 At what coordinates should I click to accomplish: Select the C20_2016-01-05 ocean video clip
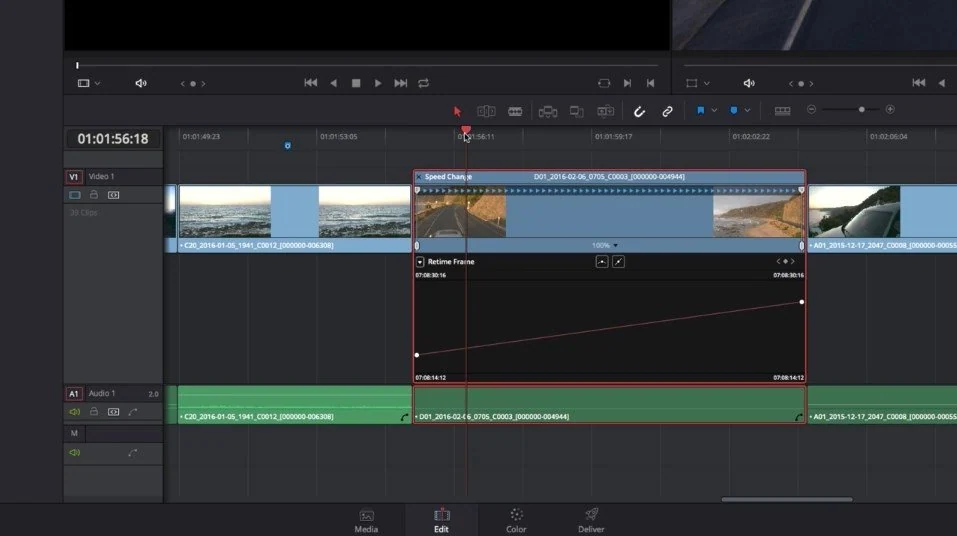[x=294, y=219]
